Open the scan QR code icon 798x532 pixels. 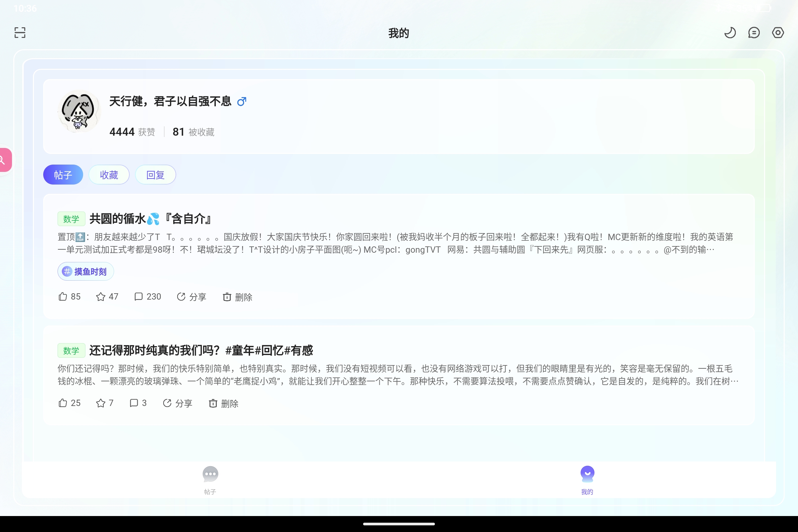coord(20,33)
